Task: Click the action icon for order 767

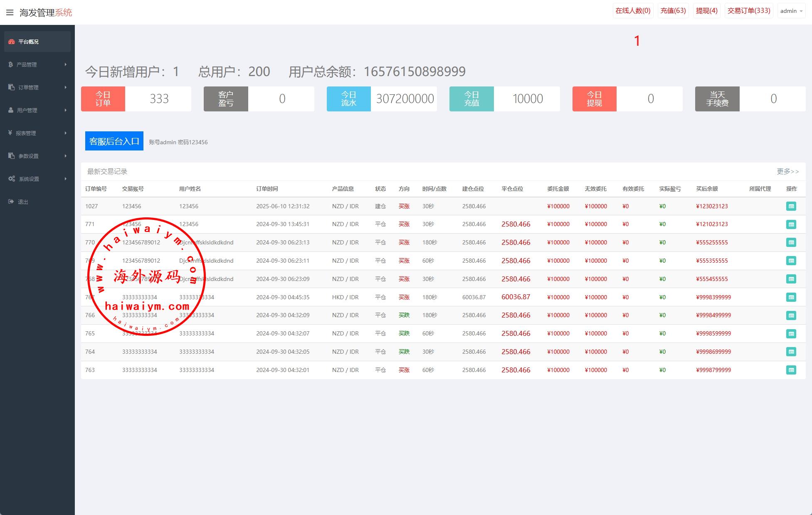Action: tap(791, 297)
